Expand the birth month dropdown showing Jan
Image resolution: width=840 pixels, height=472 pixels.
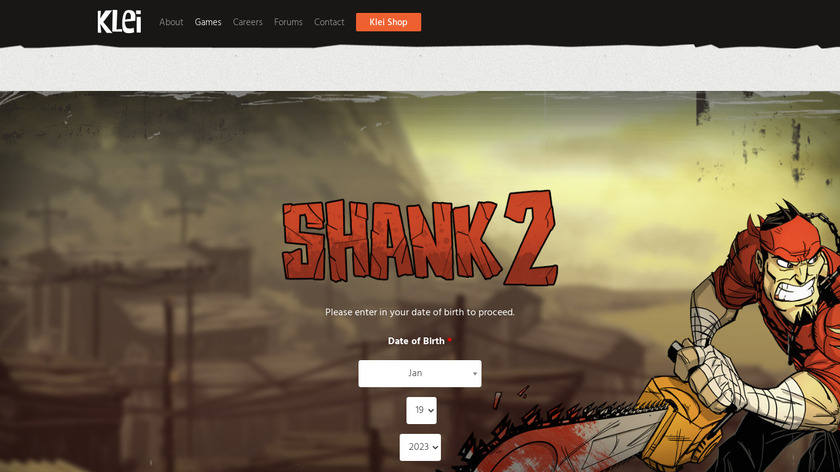click(419, 373)
